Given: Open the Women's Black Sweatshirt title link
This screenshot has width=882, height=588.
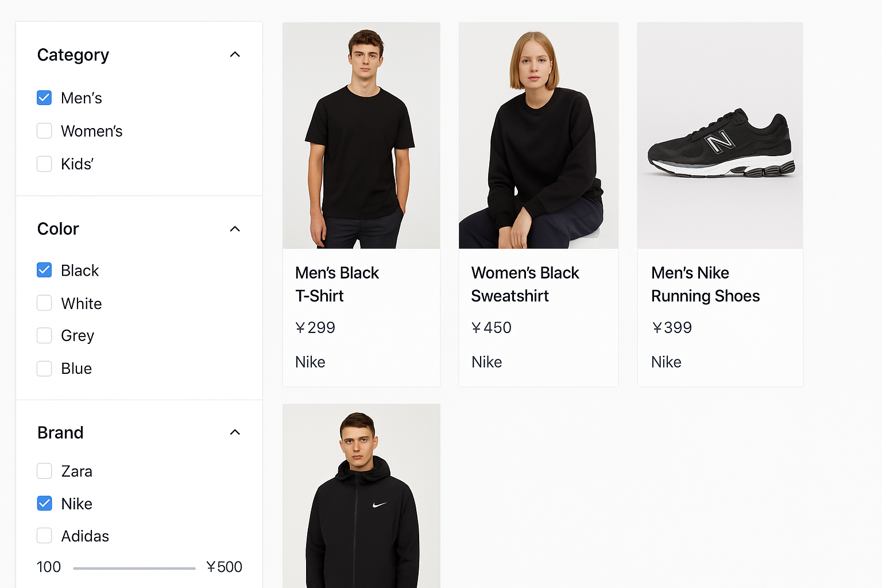Looking at the screenshot, I should tap(525, 284).
